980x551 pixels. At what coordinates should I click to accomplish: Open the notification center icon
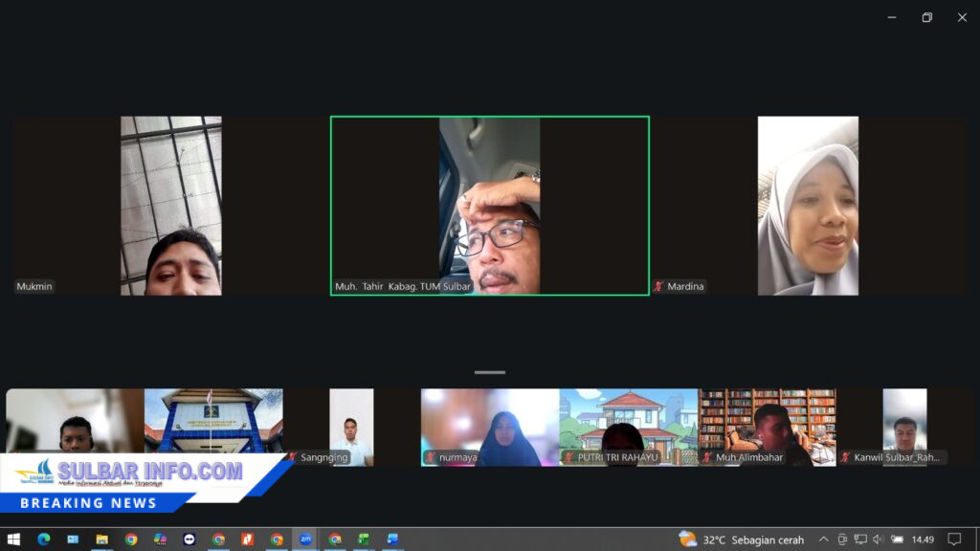pyautogui.click(x=954, y=540)
